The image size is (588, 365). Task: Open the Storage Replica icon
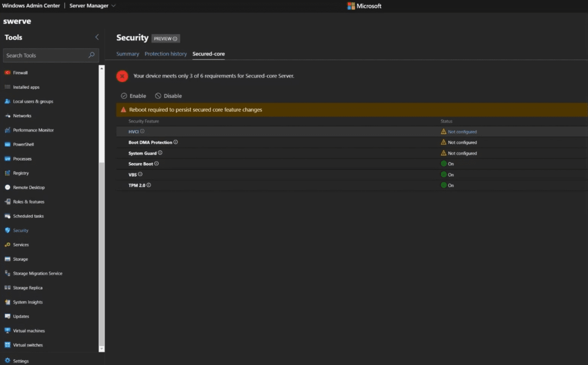pos(7,288)
